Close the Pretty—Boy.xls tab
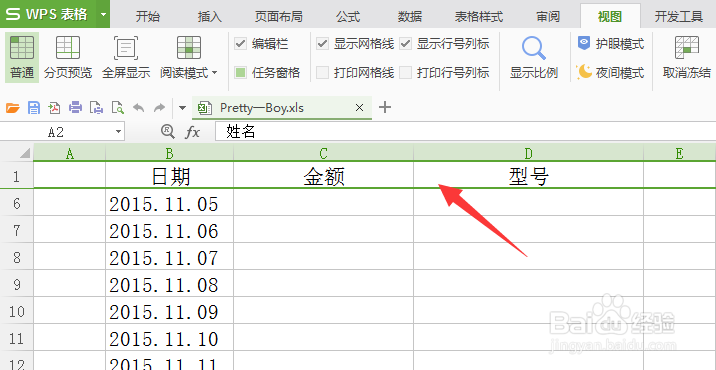 (x=359, y=108)
